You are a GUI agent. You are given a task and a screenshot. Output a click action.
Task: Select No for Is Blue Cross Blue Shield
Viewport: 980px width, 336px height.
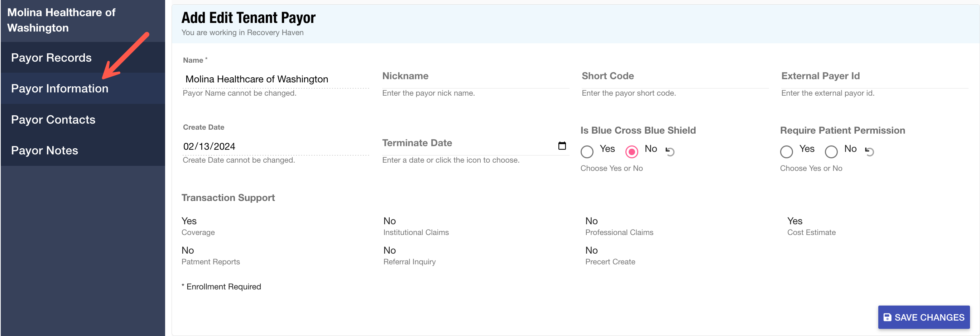(x=631, y=152)
